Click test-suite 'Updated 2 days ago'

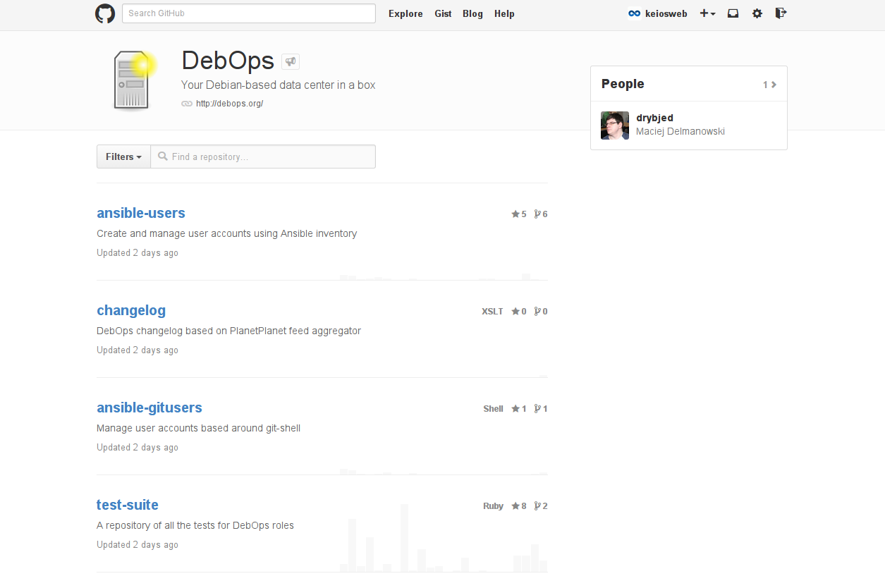coord(138,545)
